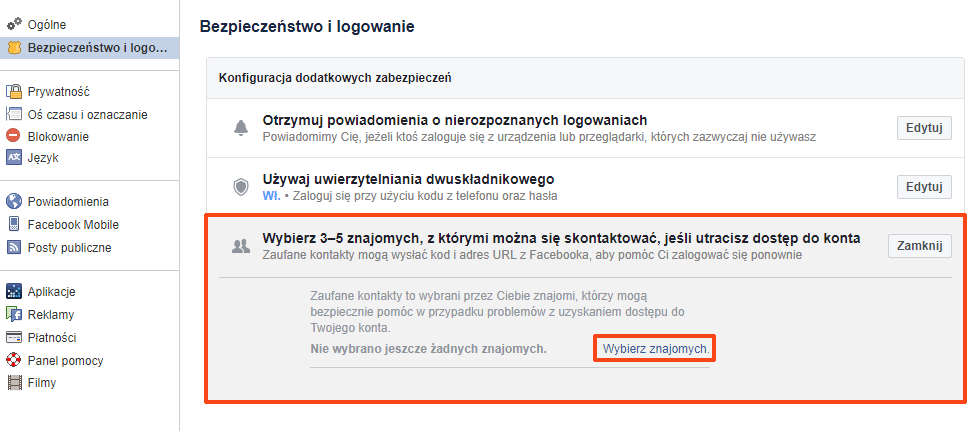
Task: Click the gear icon next to Ogólne
Action: [14, 23]
